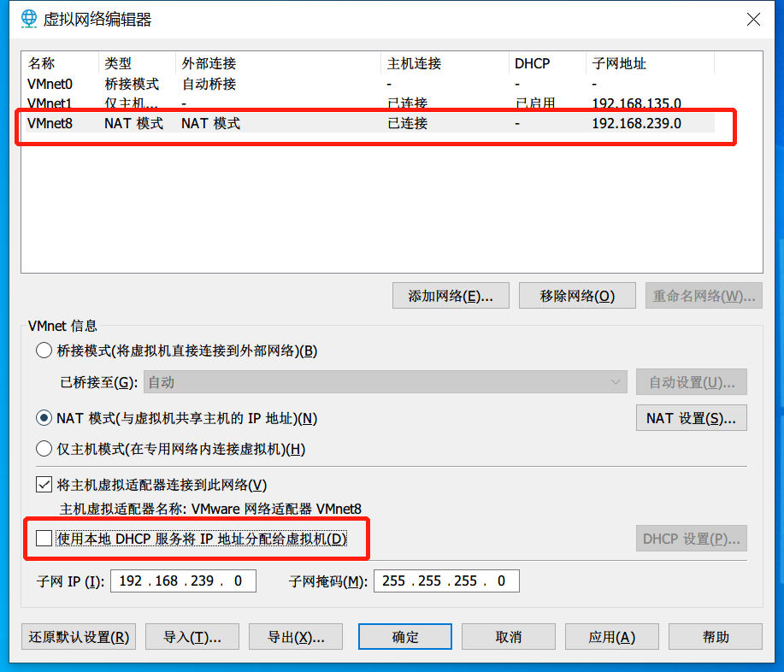Viewport: 784px width, 672px height.
Task: Select the VMnet1 row in network list
Action: coord(370,103)
